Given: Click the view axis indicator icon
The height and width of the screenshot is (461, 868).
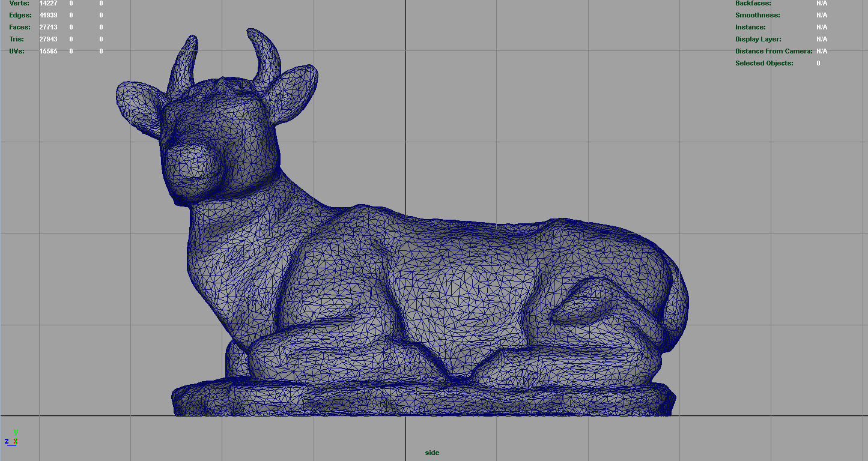Looking at the screenshot, I should (11, 438).
